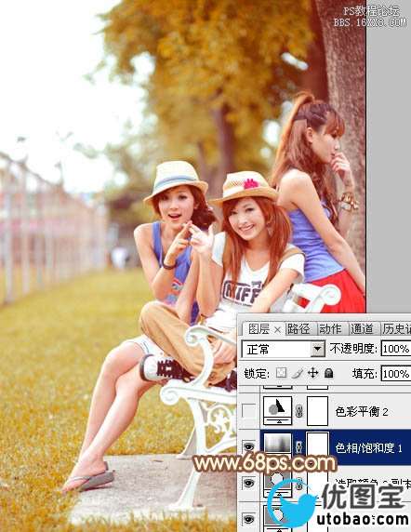Switch to the 图层 (Layers) tab

pyautogui.click(x=259, y=328)
